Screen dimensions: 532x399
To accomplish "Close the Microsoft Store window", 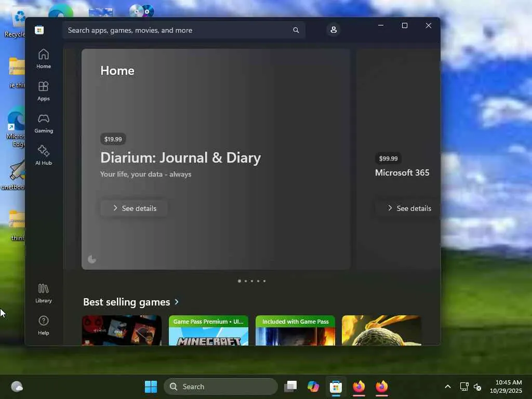I will (x=429, y=25).
